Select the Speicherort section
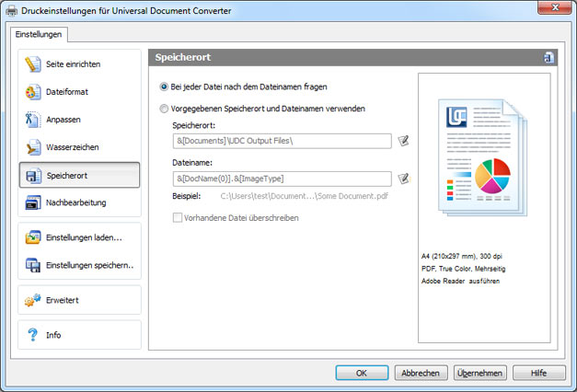577x392 pixels. coord(79,175)
